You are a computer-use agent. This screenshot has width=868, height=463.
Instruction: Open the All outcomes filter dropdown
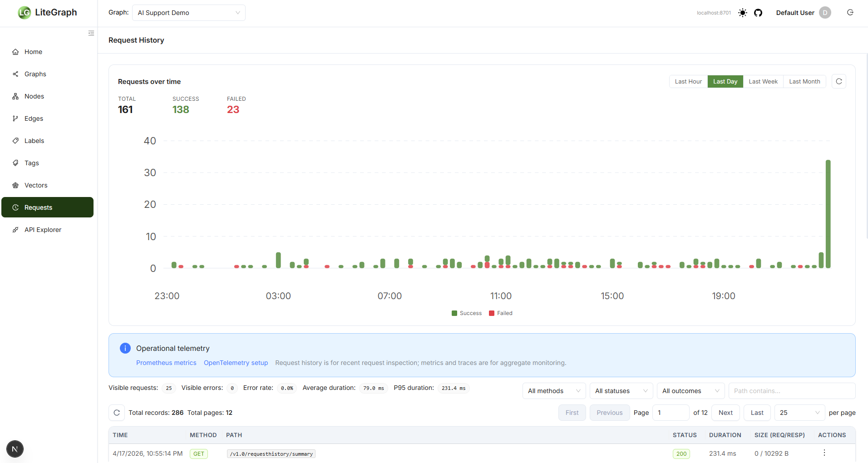[x=690, y=391]
